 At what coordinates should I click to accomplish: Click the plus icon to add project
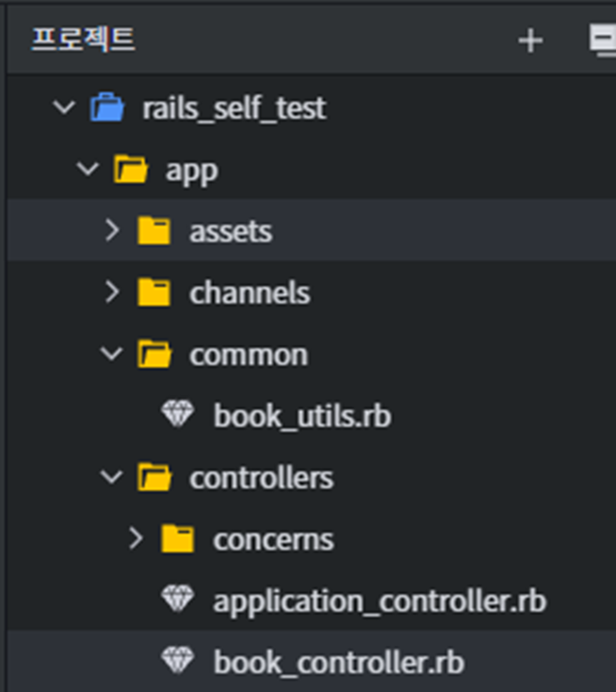point(530,41)
